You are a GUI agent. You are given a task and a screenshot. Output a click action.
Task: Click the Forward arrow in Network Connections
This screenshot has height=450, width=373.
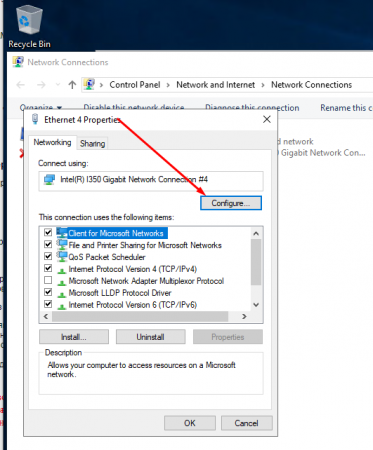pyautogui.click(x=41, y=85)
